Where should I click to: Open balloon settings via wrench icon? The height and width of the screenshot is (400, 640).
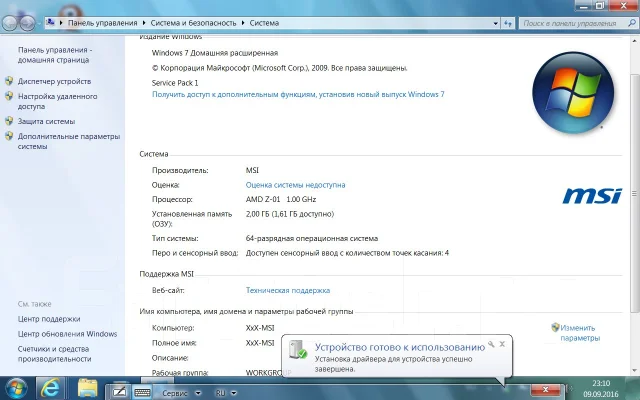491,344
